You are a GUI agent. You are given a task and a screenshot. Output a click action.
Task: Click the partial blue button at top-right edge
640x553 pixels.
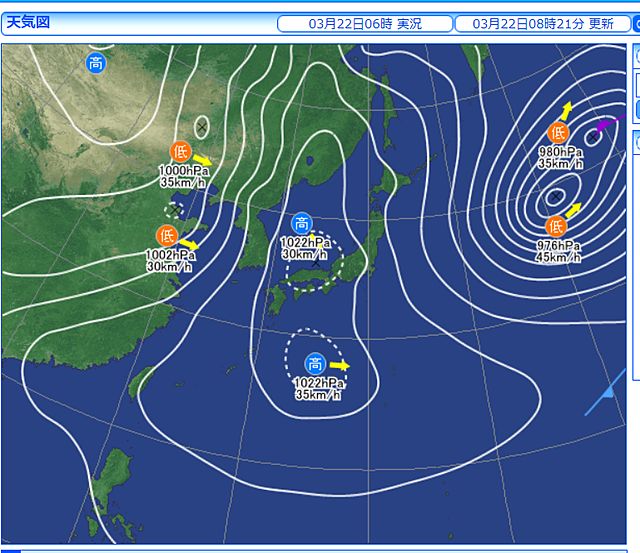636,24
